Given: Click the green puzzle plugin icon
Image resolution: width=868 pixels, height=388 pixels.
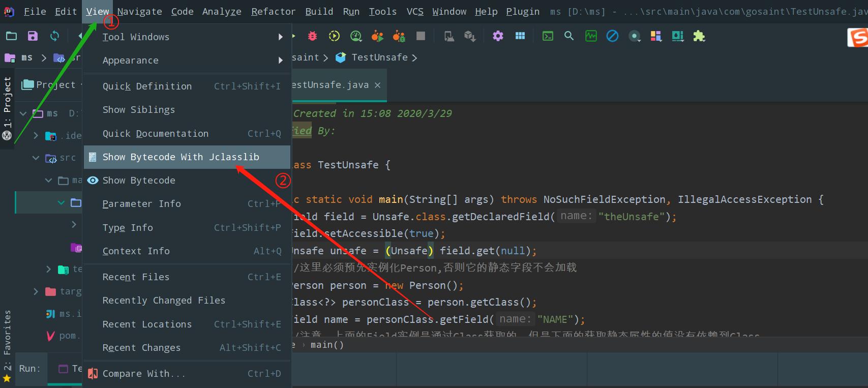Looking at the screenshot, I should 699,36.
